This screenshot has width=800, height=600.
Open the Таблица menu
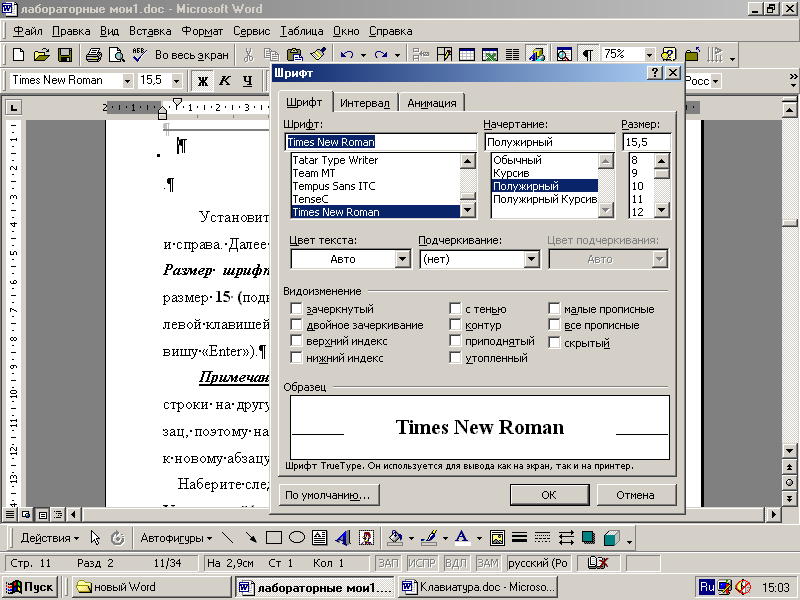coord(302,31)
